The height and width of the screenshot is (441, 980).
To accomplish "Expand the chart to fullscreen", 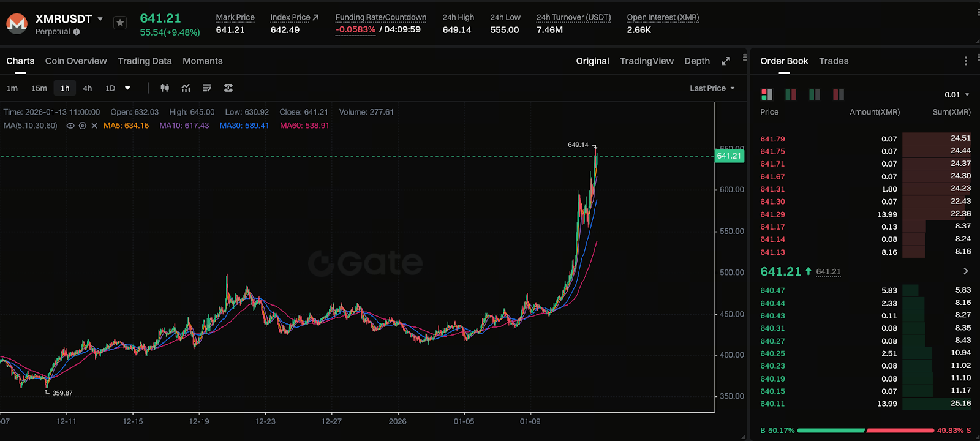I will 726,61.
